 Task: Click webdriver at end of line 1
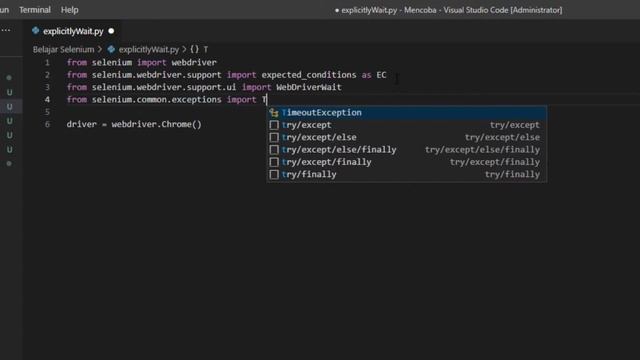[194, 62]
